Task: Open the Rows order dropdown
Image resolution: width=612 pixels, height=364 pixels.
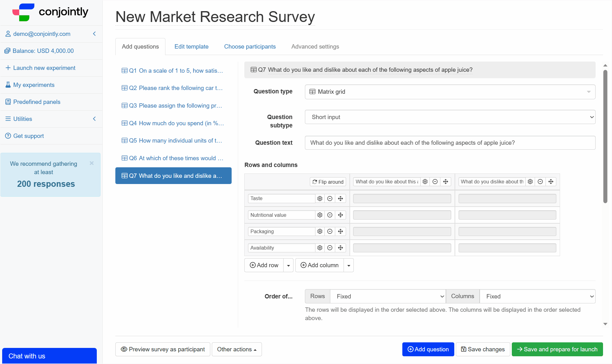Action: pyautogui.click(x=388, y=296)
